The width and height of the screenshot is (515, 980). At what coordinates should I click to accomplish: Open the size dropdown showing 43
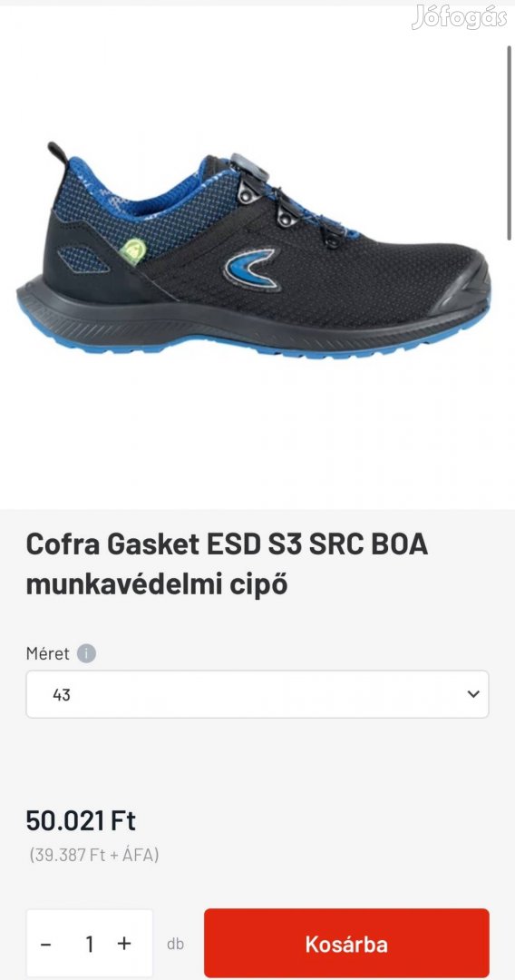pos(257,694)
